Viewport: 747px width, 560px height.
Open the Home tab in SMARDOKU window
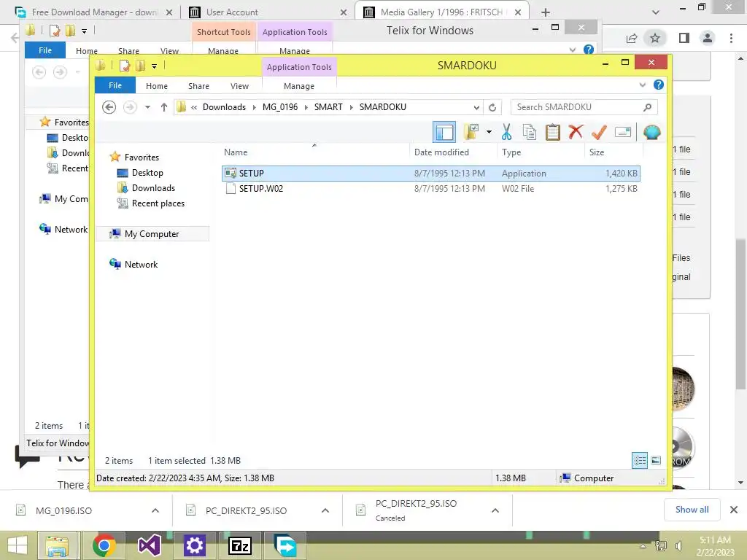tap(157, 86)
